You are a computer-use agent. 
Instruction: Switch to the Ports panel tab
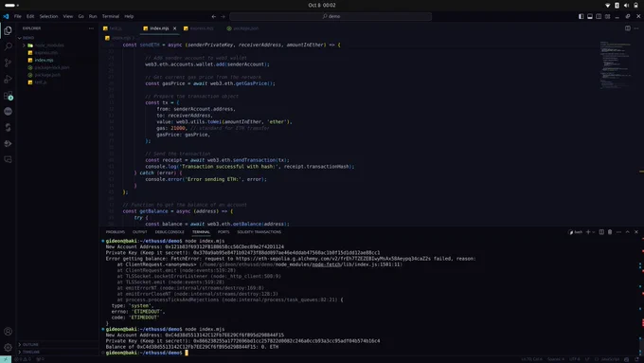coord(224,232)
